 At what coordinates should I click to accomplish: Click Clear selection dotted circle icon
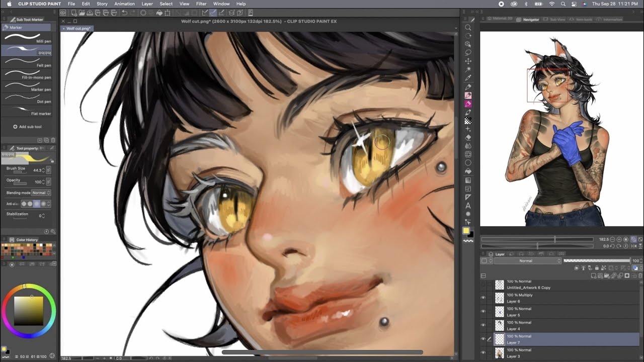(x=143, y=13)
